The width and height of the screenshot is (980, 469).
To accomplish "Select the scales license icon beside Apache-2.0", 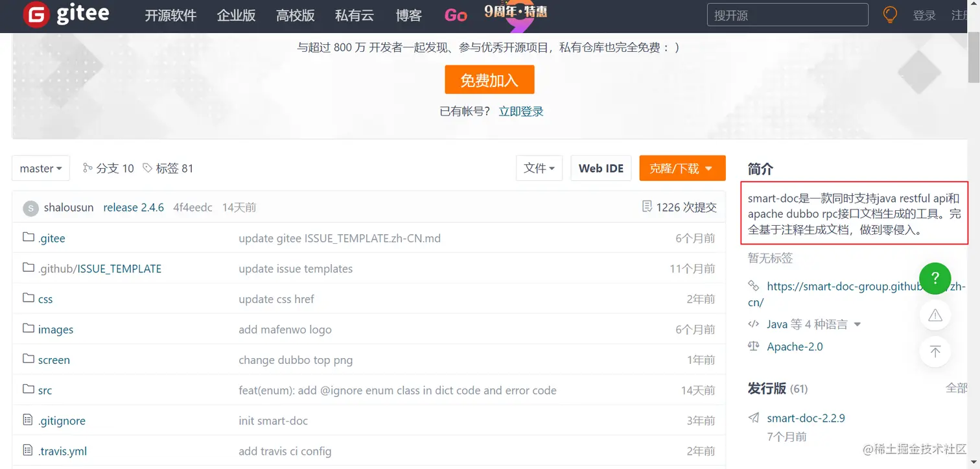I will (753, 346).
